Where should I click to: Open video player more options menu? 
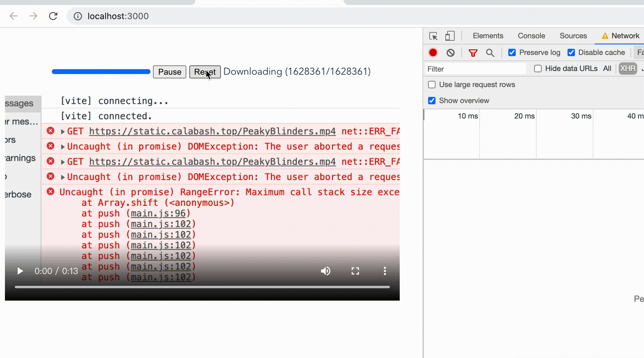[385, 271]
